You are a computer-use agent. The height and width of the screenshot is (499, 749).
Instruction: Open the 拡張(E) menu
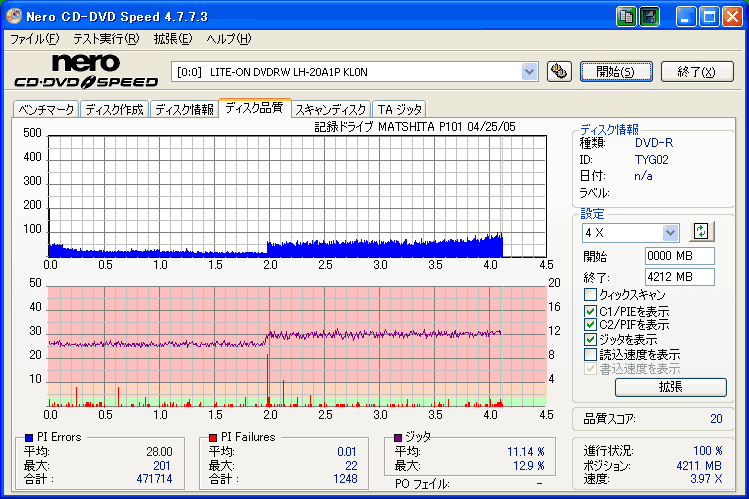173,39
